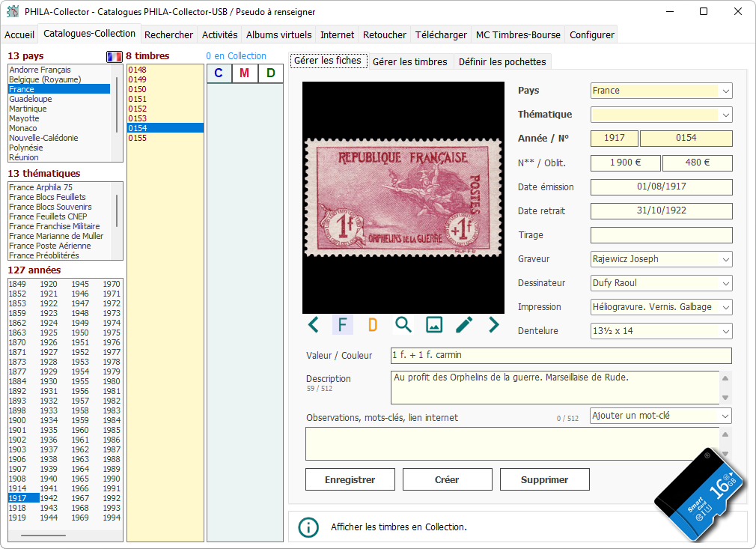
Task: Open the Configurer tab
Action: [591, 34]
